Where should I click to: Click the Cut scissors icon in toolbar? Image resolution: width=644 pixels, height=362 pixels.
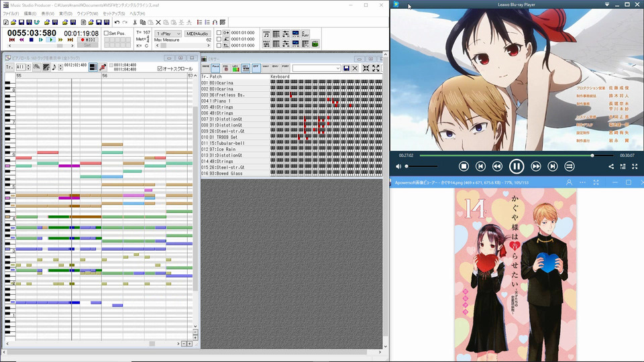tap(135, 22)
